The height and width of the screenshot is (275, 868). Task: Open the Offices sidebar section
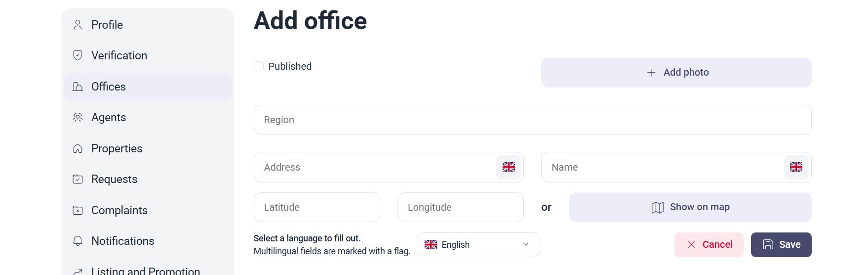[148, 87]
